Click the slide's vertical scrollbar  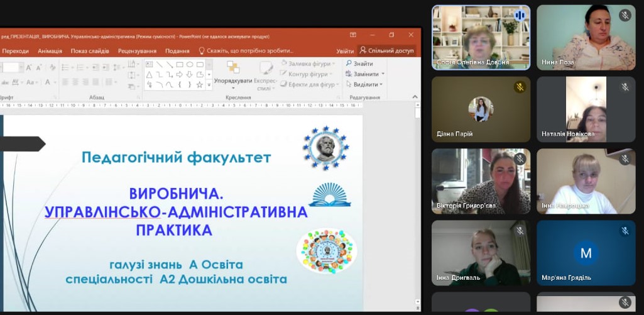click(x=418, y=189)
